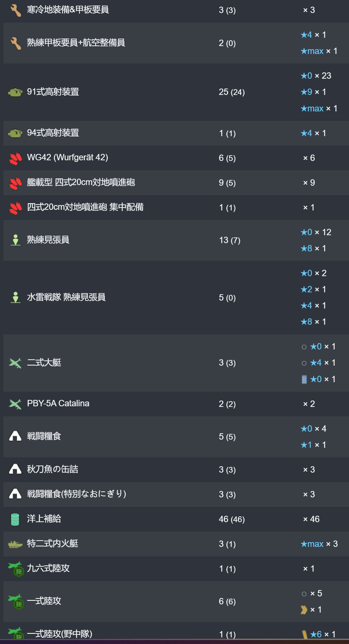Click the wrench icon beside 寒冷地装備&甲板要員
Screen dimensions: 349x644
pyautogui.click(x=15, y=10)
